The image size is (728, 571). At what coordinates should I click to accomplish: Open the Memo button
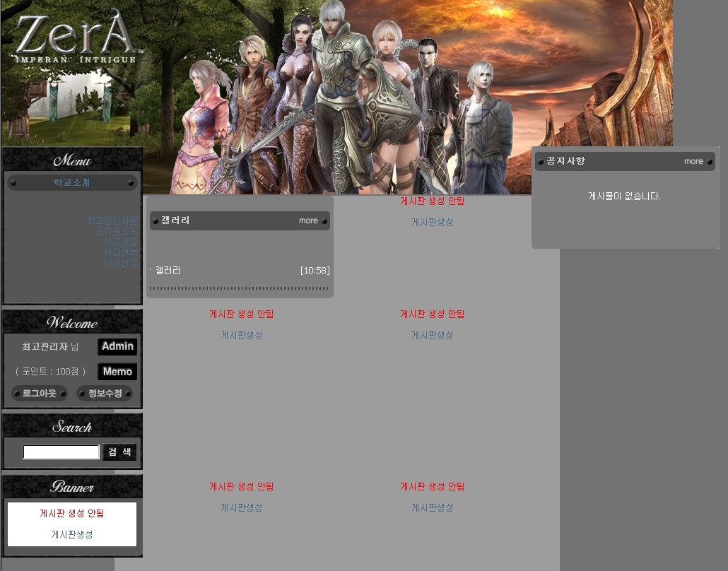tap(117, 372)
